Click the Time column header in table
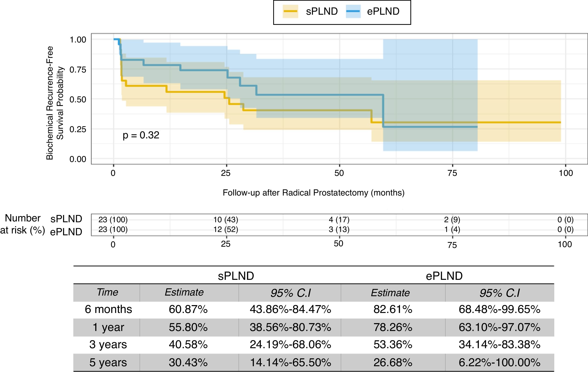588x372 pixels. pyautogui.click(x=107, y=292)
